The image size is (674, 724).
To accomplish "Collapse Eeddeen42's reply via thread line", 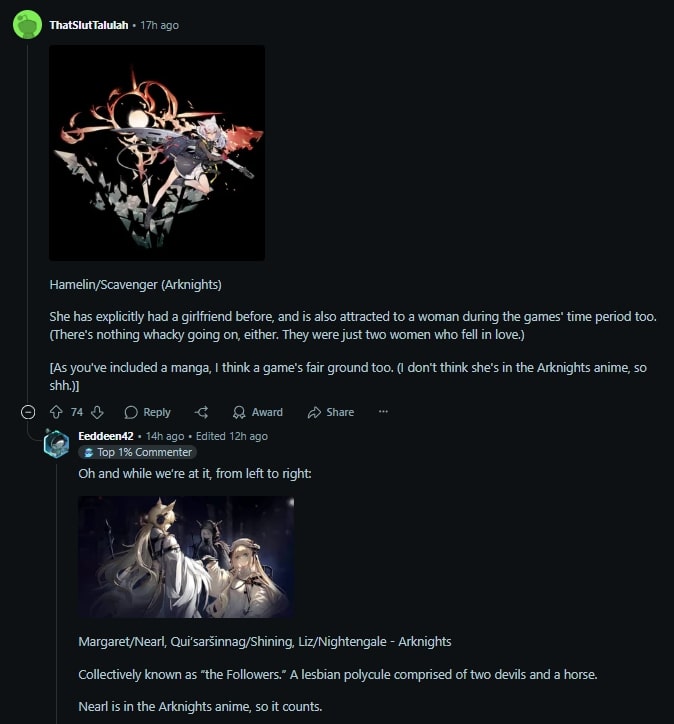I will point(57,591).
